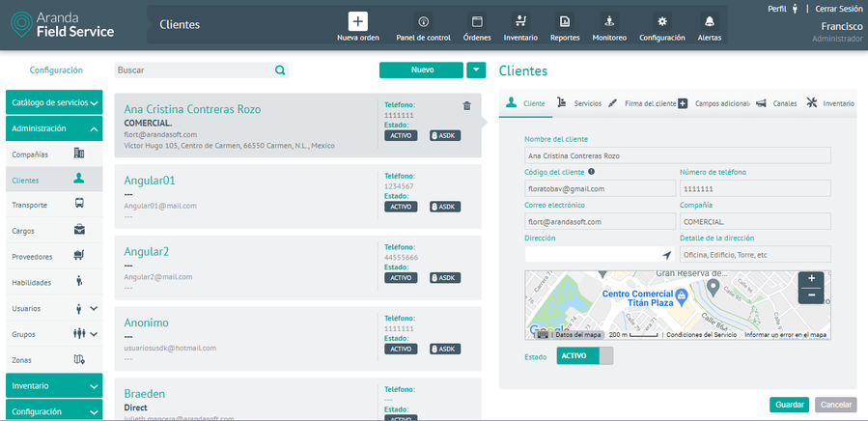Open the Panel de control icon
The image size is (868, 421).
423,21
